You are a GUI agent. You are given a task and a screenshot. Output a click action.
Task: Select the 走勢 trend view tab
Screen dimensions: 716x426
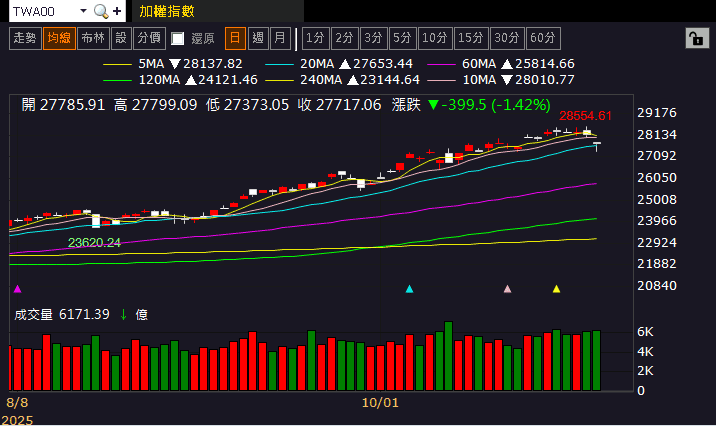tap(24, 39)
